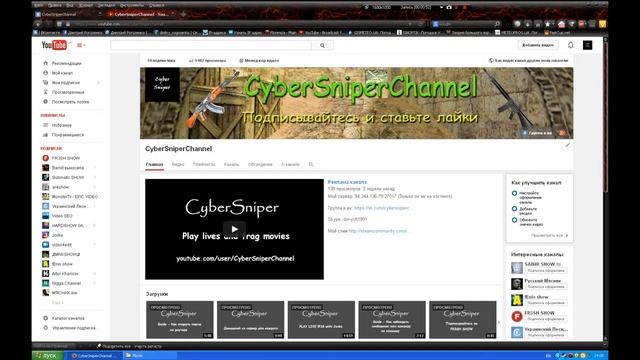Open PLAY LIVE with Jovka video thumbnail
The height and width of the screenshot is (360, 640).
pyautogui.click(x=321, y=320)
